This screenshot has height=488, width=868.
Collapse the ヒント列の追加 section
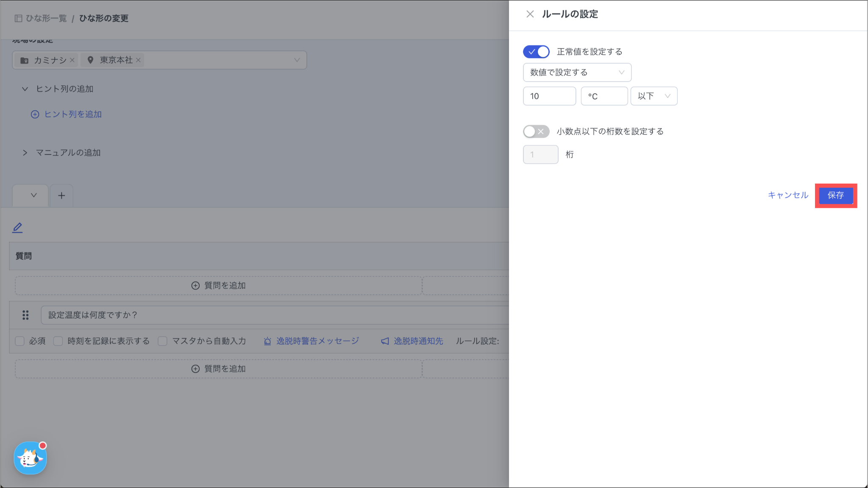pos(25,89)
